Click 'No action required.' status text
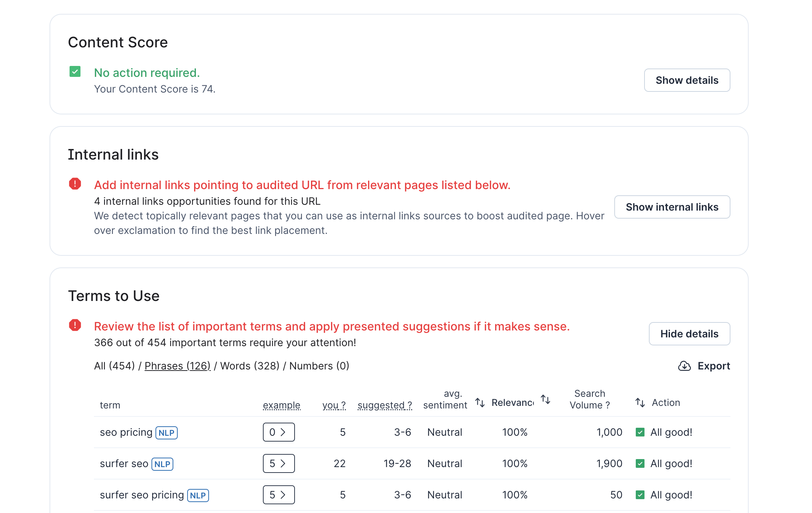 147,73
